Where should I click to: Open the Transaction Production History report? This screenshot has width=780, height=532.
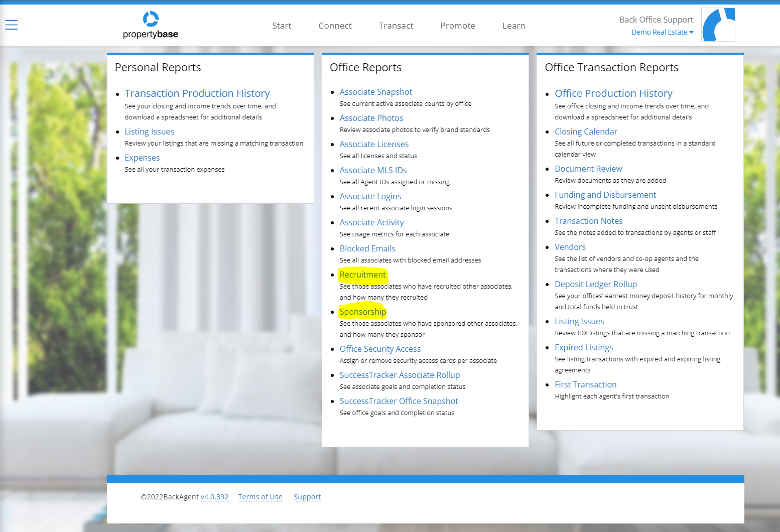pyautogui.click(x=197, y=93)
